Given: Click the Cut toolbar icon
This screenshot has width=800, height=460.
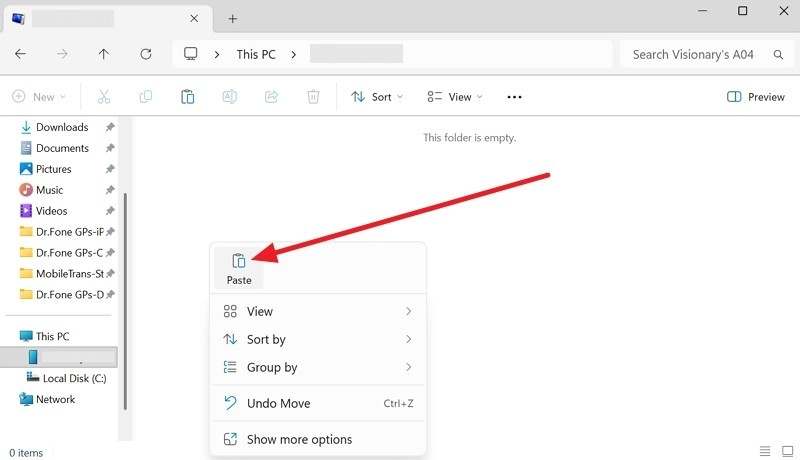Looking at the screenshot, I should click(x=104, y=96).
